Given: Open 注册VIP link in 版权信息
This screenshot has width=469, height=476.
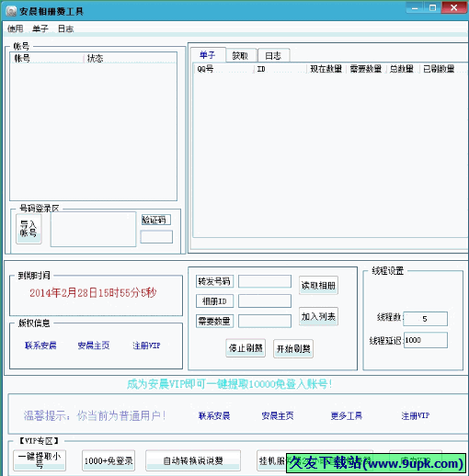Looking at the screenshot, I should point(146,346).
